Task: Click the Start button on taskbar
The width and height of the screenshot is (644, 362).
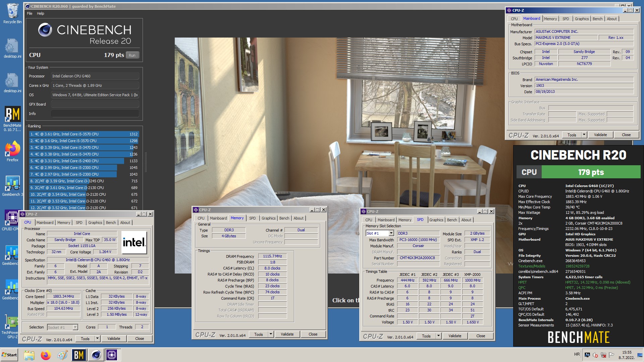Action: 9,355
